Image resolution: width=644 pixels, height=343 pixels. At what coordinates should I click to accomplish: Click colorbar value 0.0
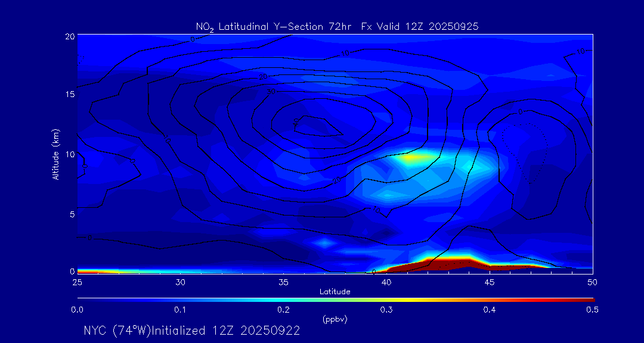coord(77,310)
